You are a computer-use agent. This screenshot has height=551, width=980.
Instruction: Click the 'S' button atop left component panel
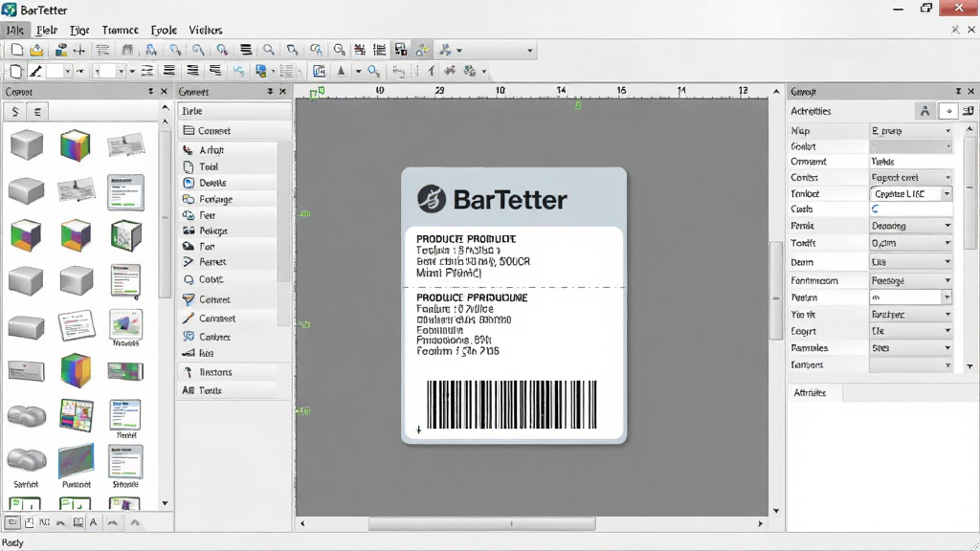click(15, 112)
